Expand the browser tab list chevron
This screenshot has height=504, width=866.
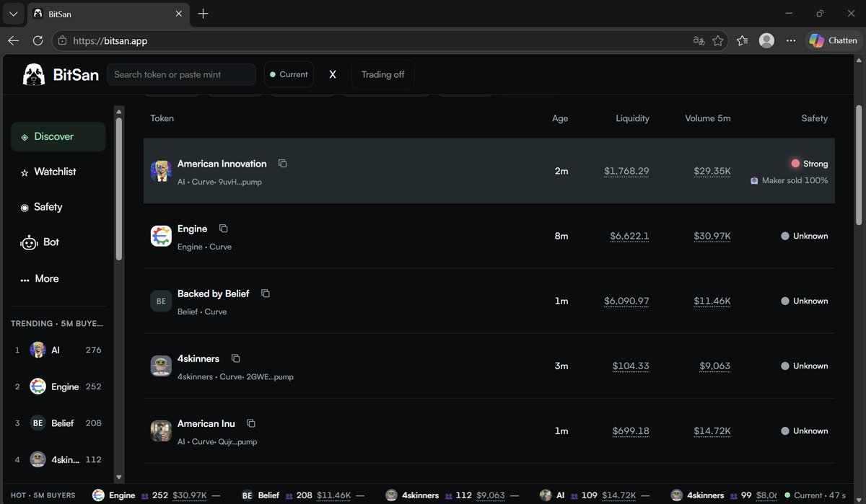pyautogui.click(x=13, y=14)
